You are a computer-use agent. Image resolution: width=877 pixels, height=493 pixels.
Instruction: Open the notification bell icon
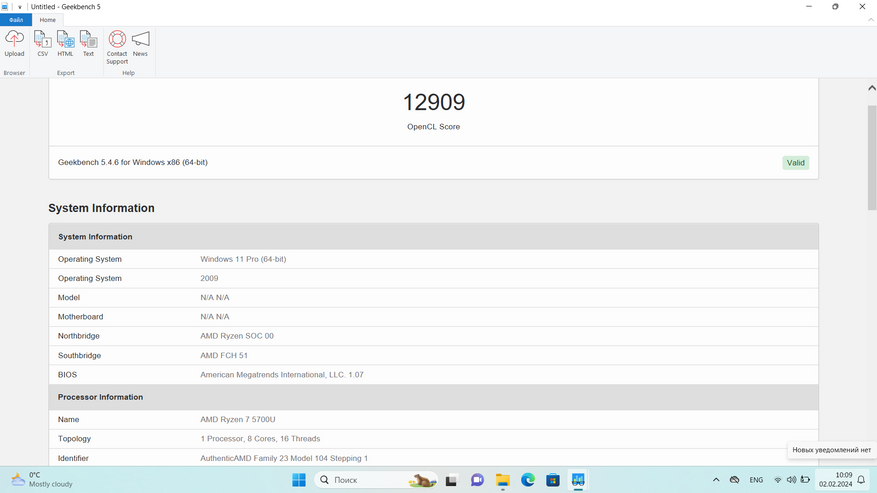(862, 480)
